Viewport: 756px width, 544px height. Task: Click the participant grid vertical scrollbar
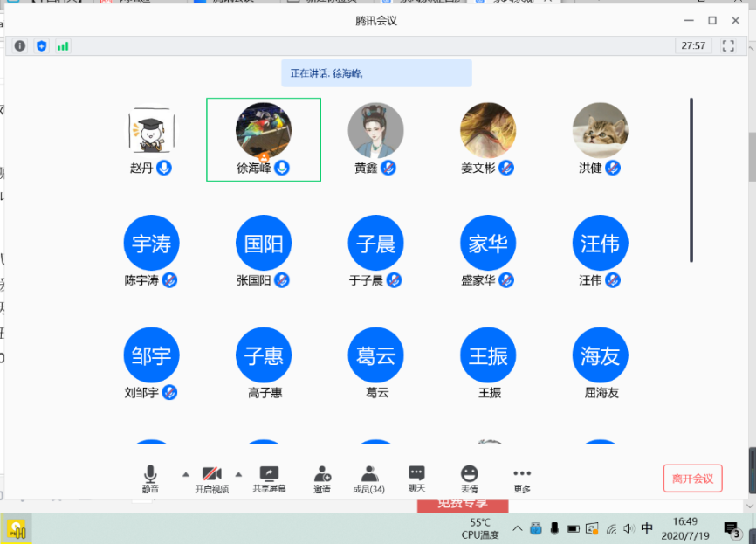[x=691, y=179]
